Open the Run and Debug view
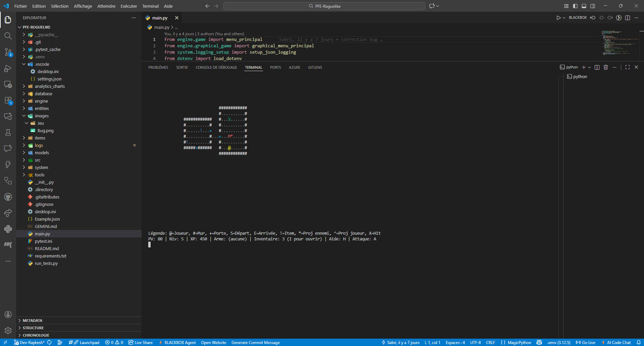This screenshot has width=644, height=346. (x=8, y=68)
